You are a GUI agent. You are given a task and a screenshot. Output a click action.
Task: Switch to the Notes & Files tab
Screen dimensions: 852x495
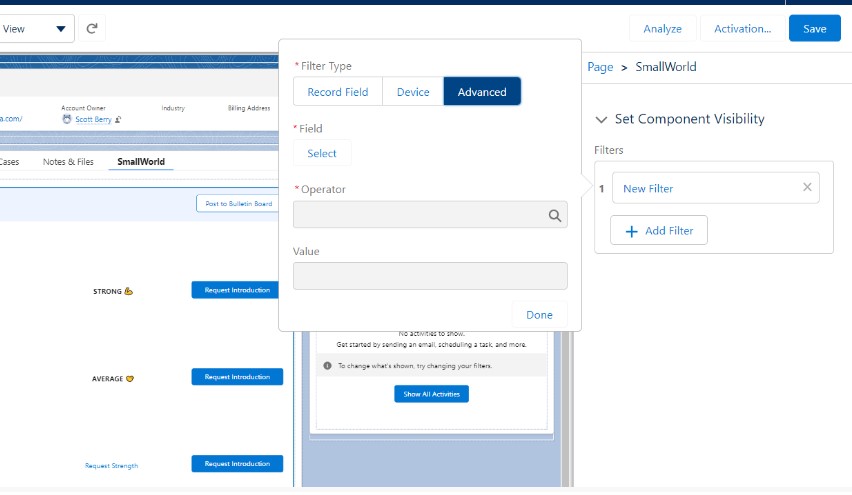point(68,161)
